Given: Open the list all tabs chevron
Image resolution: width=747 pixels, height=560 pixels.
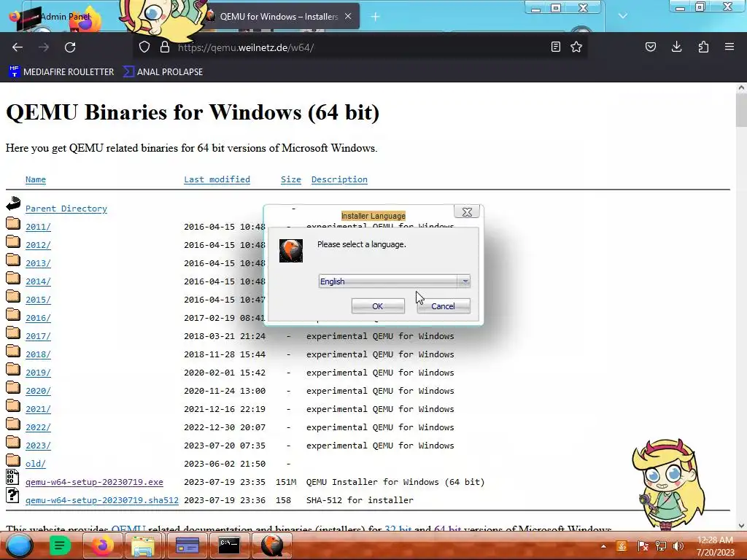Looking at the screenshot, I should (x=623, y=16).
